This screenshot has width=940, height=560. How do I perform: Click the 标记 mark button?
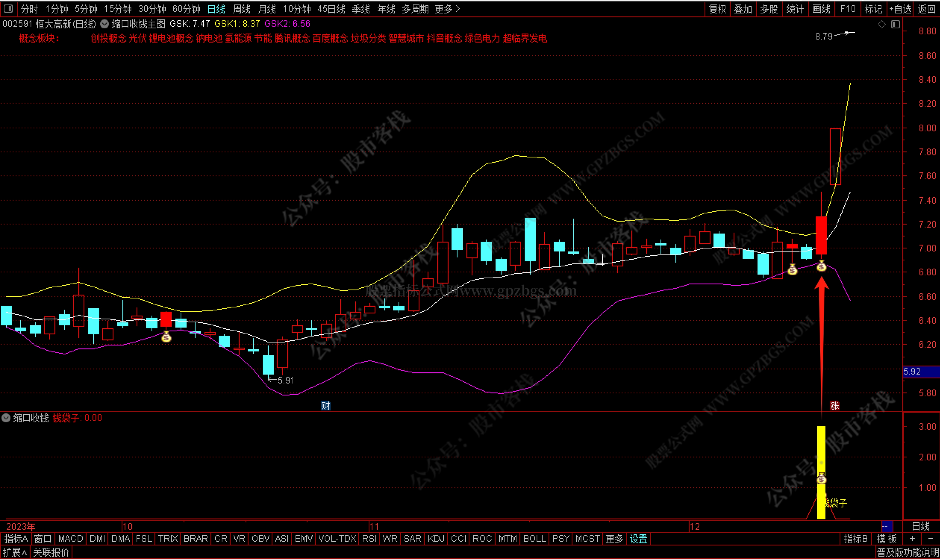[873, 9]
